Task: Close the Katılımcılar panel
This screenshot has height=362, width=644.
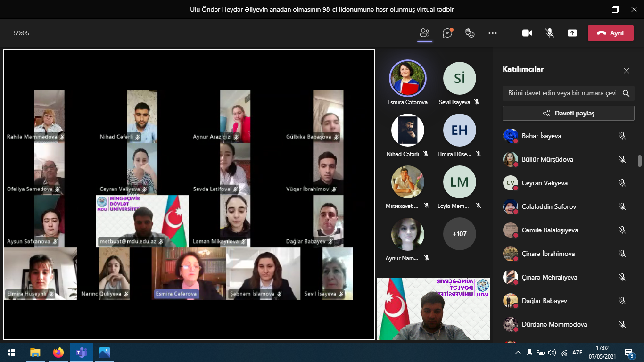Action: tap(627, 71)
